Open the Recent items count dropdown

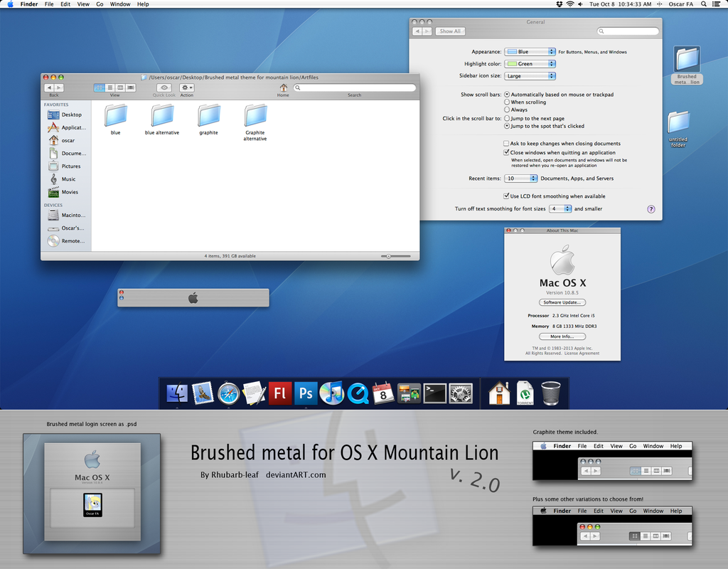tap(521, 179)
